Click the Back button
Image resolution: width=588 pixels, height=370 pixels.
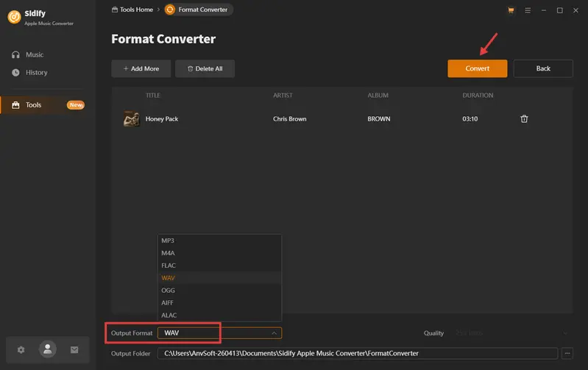(x=543, y=68)
